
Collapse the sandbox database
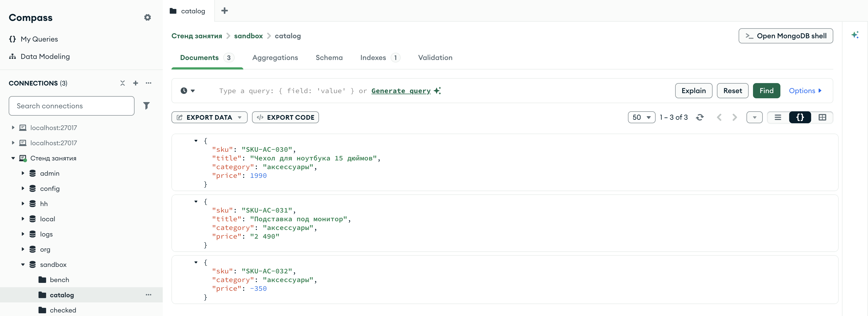tap(23, 264)
